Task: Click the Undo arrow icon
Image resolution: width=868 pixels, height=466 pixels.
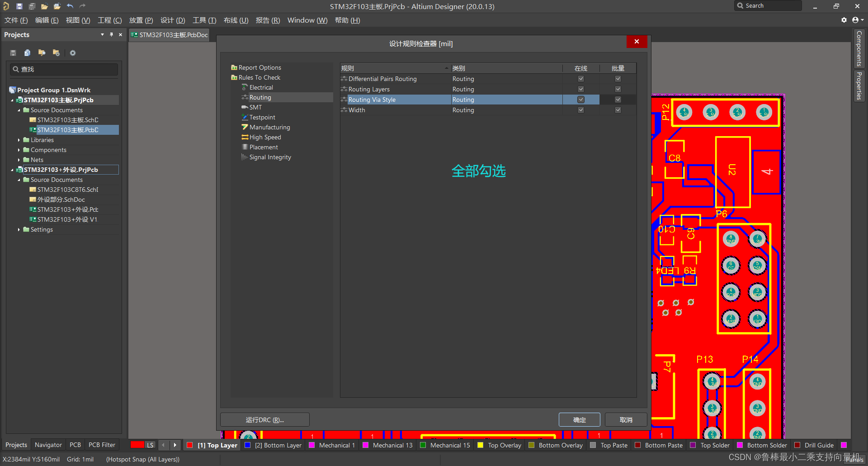Action: tap(70, 6)
